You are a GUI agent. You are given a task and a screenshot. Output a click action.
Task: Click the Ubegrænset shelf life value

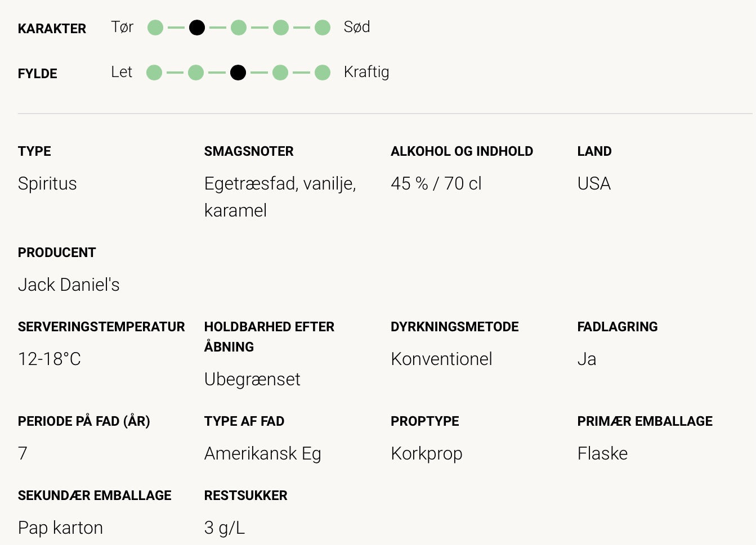252,379
